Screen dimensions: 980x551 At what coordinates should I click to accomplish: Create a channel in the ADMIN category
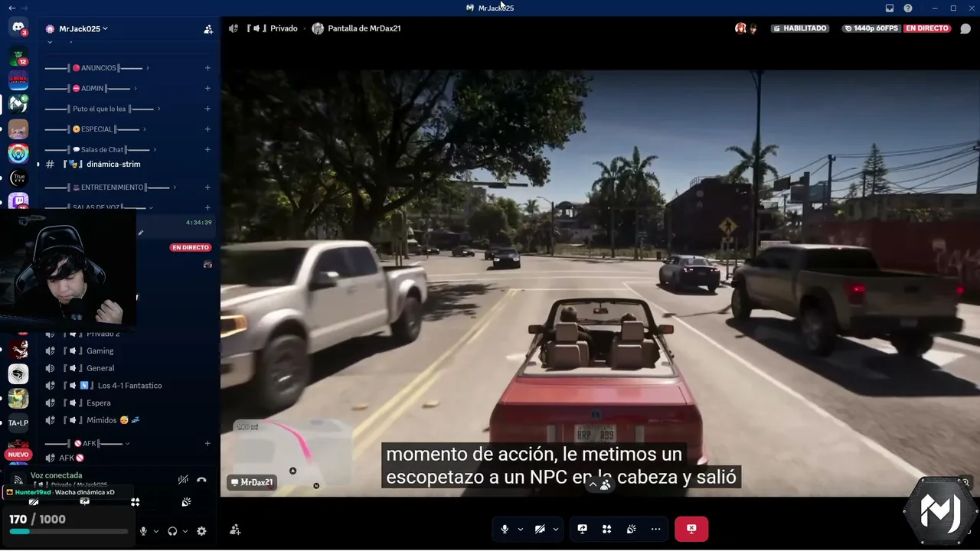[x=207, y=89]
